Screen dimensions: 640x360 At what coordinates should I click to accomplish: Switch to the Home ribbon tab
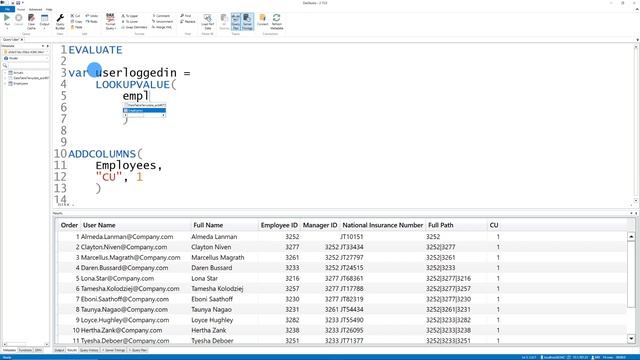[21, 9]
